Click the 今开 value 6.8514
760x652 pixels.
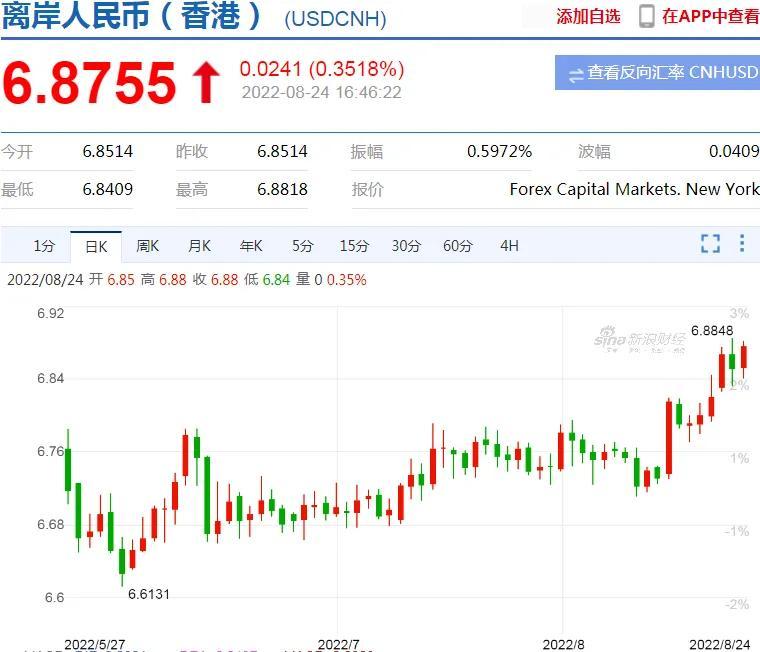pos(108,152)
